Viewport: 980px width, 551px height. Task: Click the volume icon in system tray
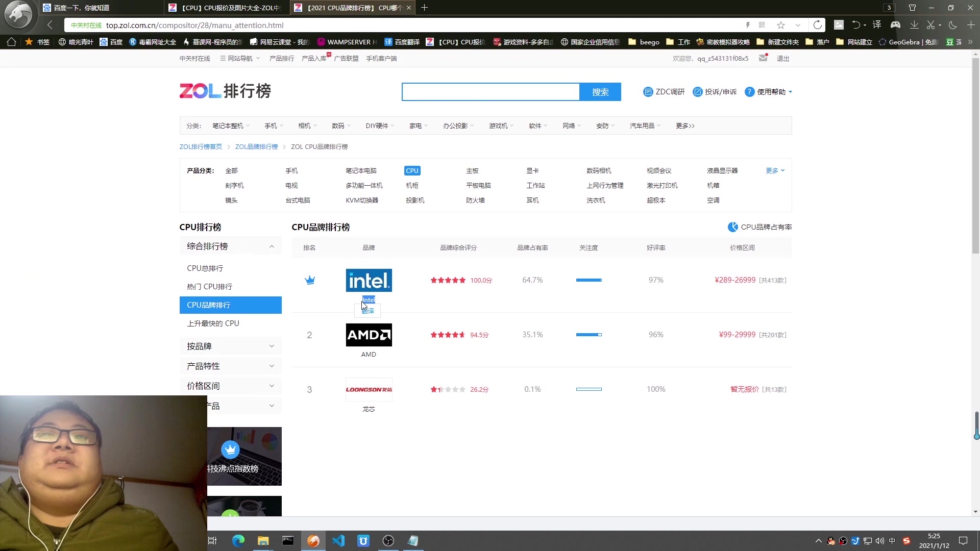(879, 541)
